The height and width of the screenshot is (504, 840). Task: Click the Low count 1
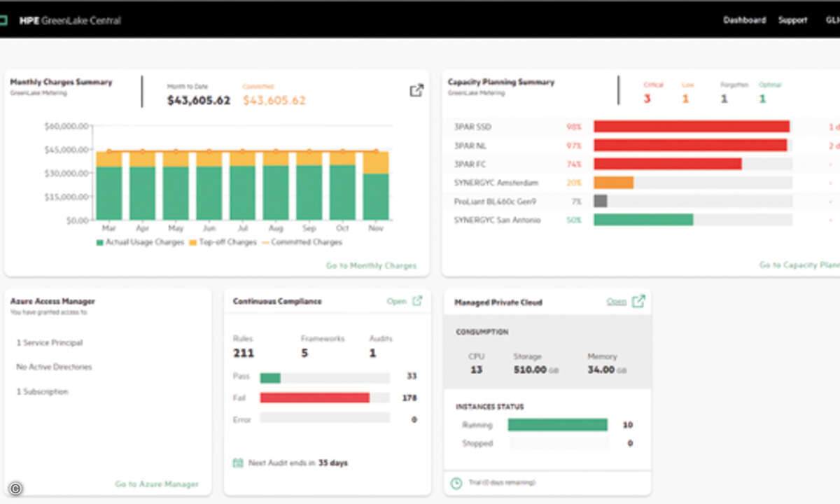coord(685,99)
